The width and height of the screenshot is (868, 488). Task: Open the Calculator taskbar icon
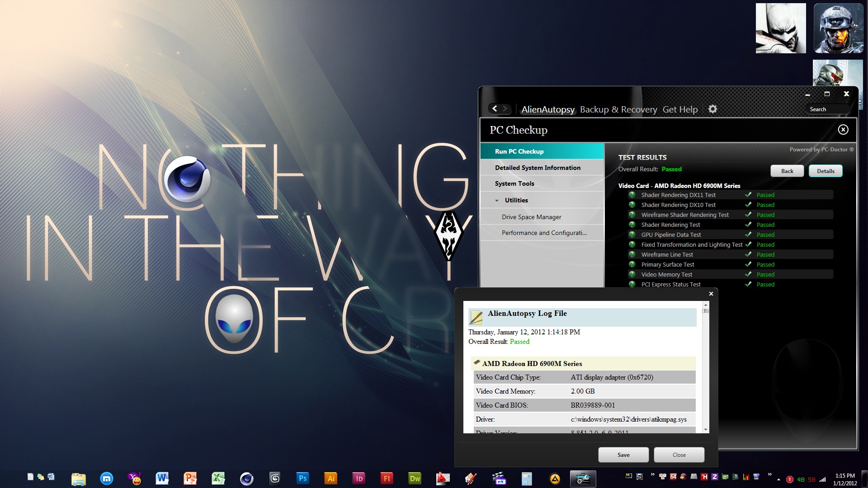tap(527, 479)
